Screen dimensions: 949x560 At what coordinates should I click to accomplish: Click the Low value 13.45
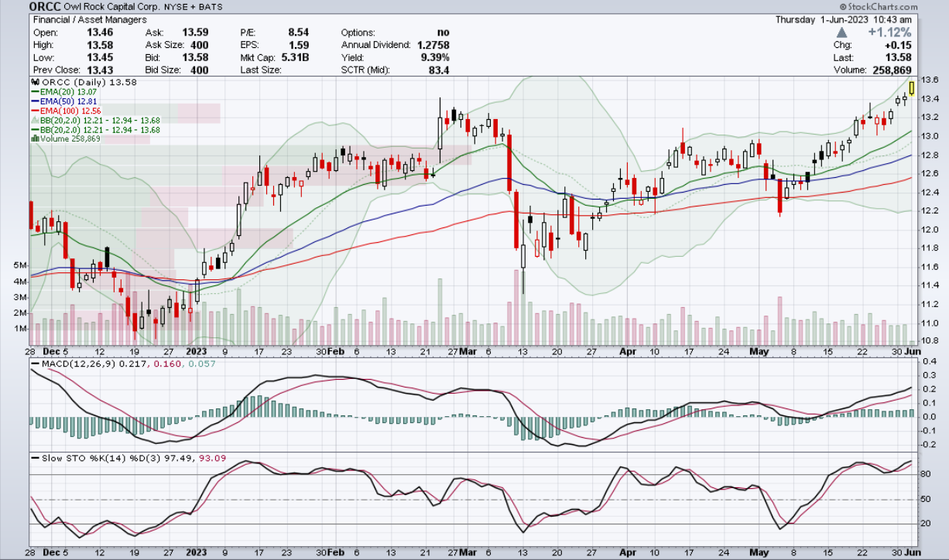pyautogui.click(x=100, y=57)
